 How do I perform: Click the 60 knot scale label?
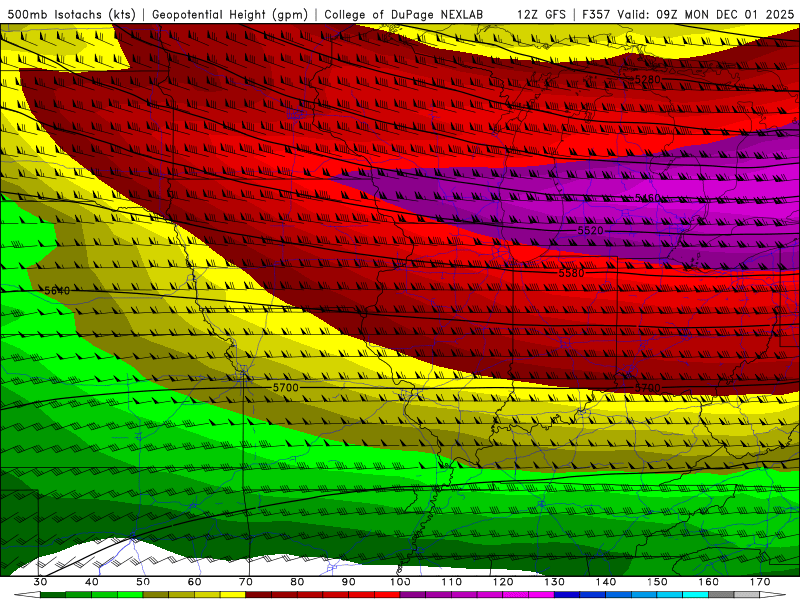(194, 582)
